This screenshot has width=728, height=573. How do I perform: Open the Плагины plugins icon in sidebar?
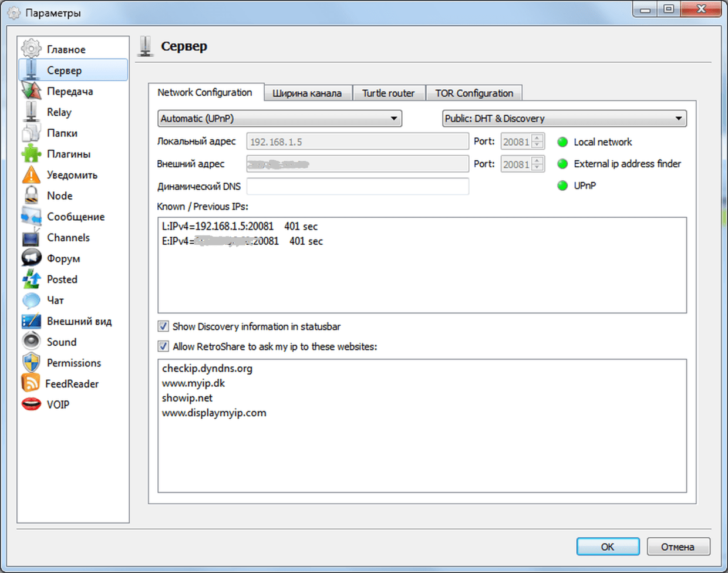pos(31,154)
